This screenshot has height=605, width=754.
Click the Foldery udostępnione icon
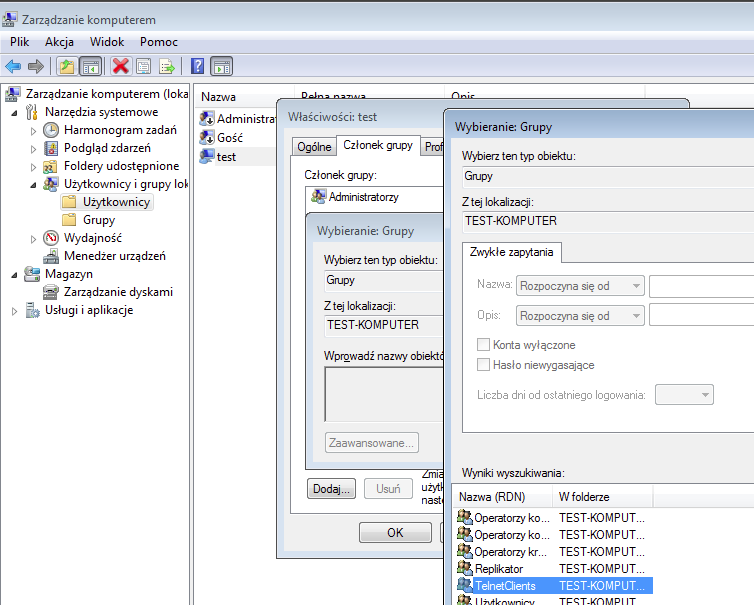coord(50,166)
